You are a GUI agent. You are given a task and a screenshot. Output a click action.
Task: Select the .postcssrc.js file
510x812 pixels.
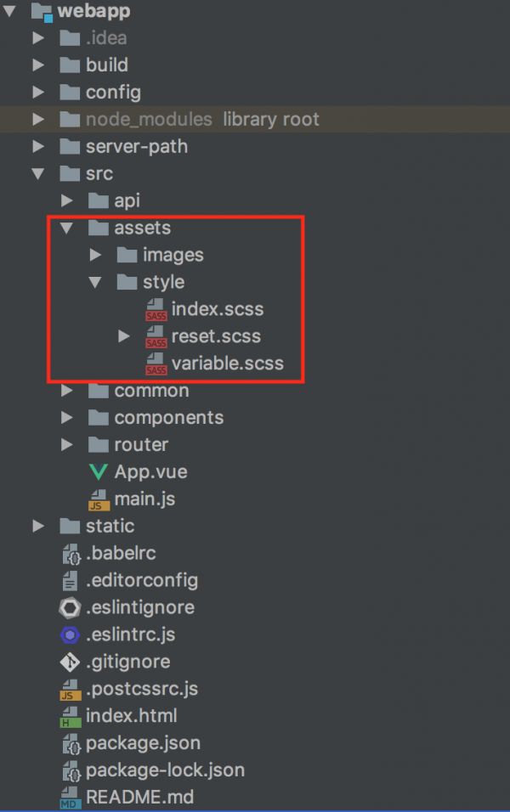click(x=141, y=689)
